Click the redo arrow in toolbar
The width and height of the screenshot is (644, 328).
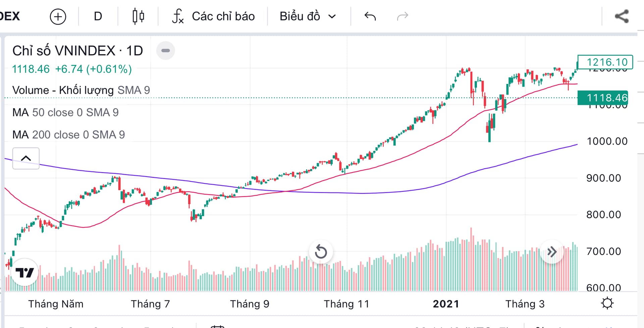click(x=402, y=16)
